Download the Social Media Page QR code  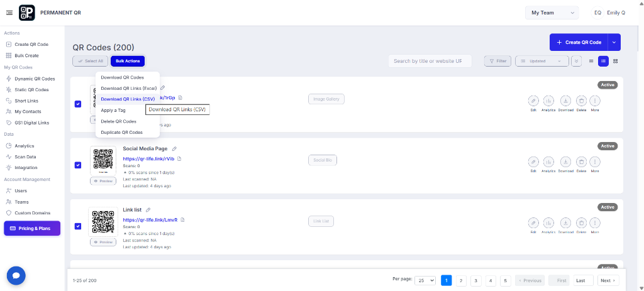pyautogui.click(x=565, y=162)
